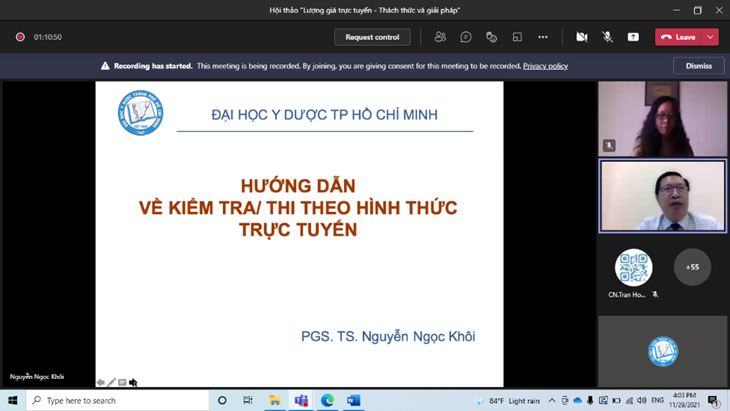Open the Privacy policy link
730x411 pixels.
coord(545,66)
